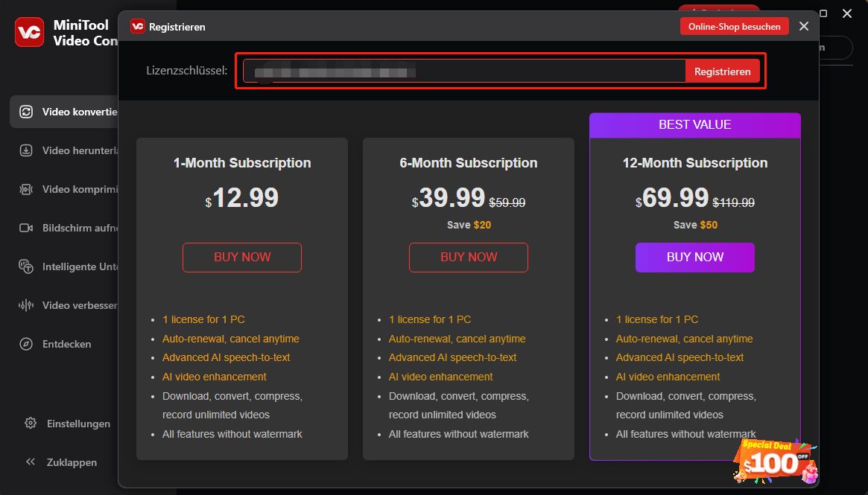Click Lizenzschlüssel label
Viewport: 868px width, 495px height.
pyautogui.click(x=186, y=71)
